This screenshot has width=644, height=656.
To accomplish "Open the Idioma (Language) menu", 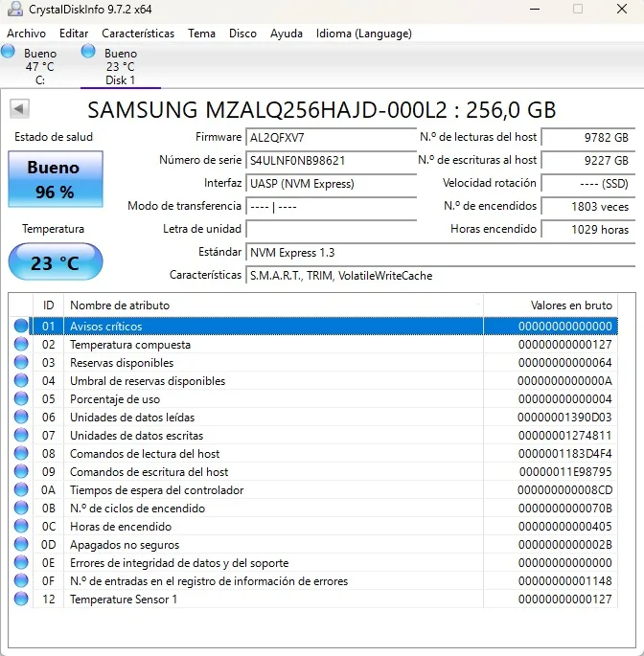I will (363, 34).
